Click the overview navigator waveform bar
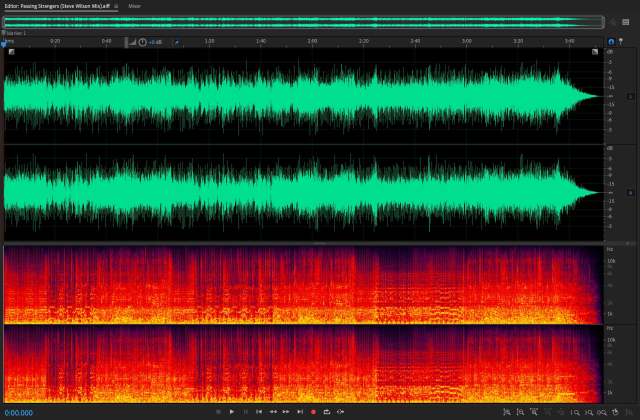Viewport: 640px width, 420px height. pos(302,21)
